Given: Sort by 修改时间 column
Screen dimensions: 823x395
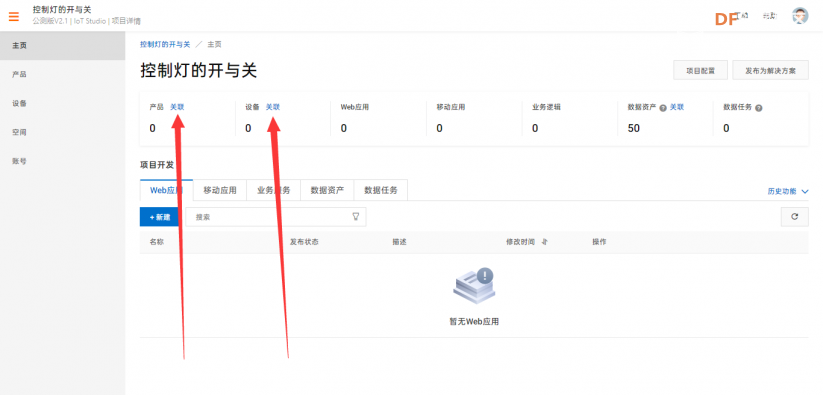Looking at the screenshot, I should click(x=544, y=242).
